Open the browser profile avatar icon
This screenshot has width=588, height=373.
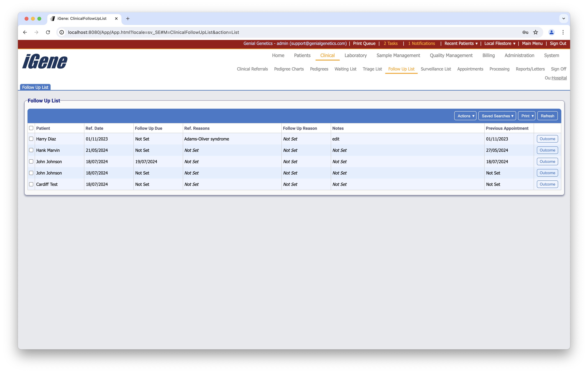coord(551,32)
